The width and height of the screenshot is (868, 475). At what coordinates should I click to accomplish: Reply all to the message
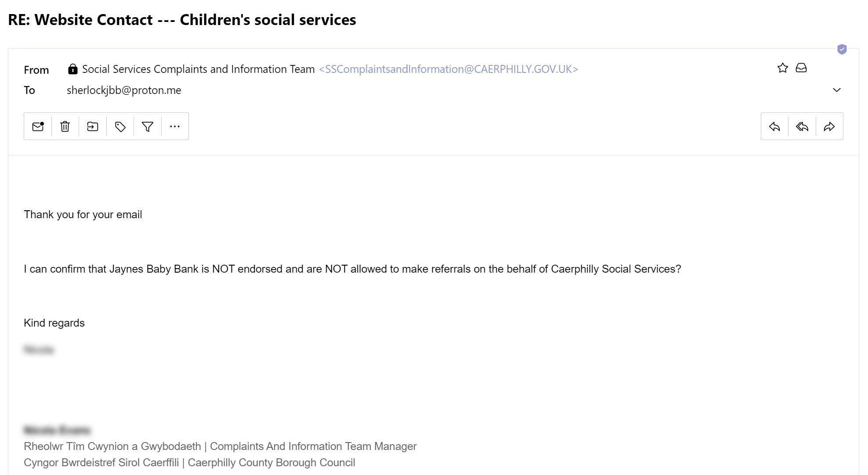(802, 127)
